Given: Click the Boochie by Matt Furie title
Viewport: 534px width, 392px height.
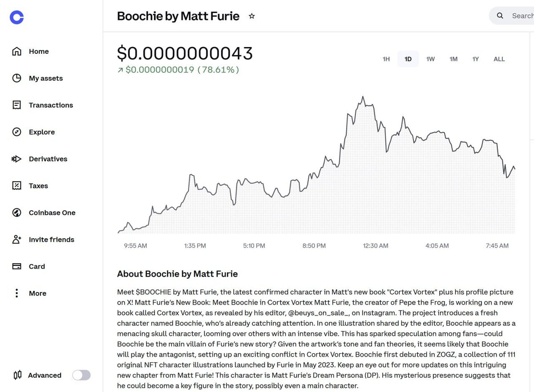Looking at the screenshot, I should click(x=178, y=16).
